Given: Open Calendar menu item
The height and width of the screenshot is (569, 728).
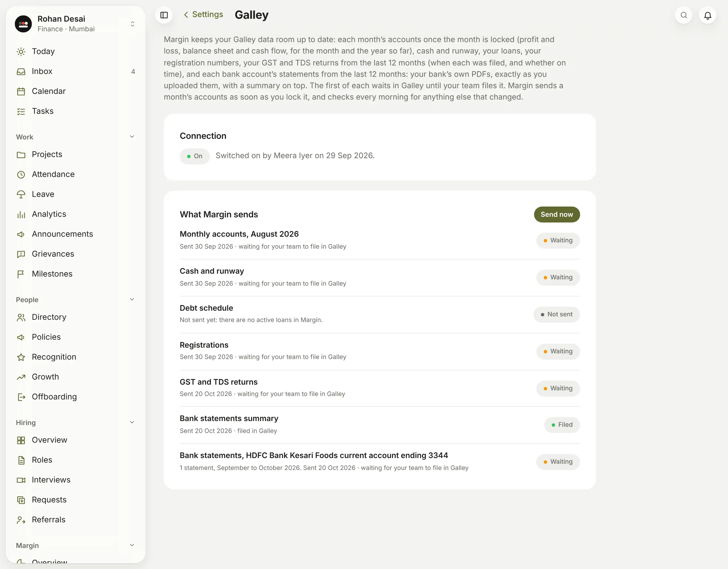Looking at the screenshot, I should point(76,91).
